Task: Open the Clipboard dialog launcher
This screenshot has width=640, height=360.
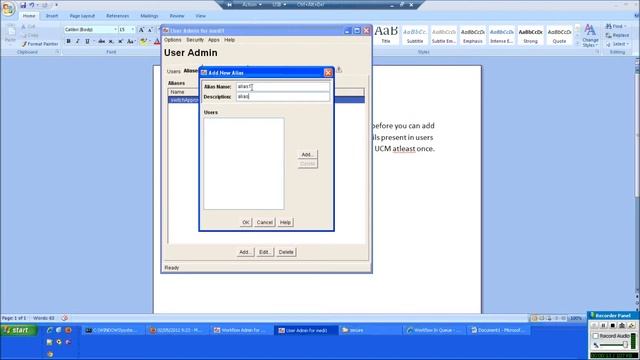Action: pos(57,52)
